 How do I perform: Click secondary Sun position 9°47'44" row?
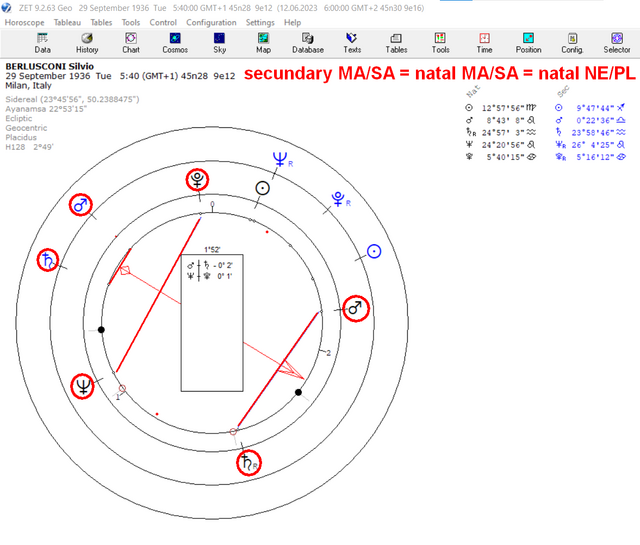pyautogui.click(x=590, y=108)
